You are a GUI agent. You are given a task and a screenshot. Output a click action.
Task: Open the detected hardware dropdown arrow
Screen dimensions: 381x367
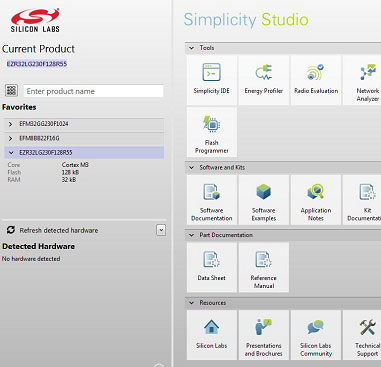click(161, 230)
